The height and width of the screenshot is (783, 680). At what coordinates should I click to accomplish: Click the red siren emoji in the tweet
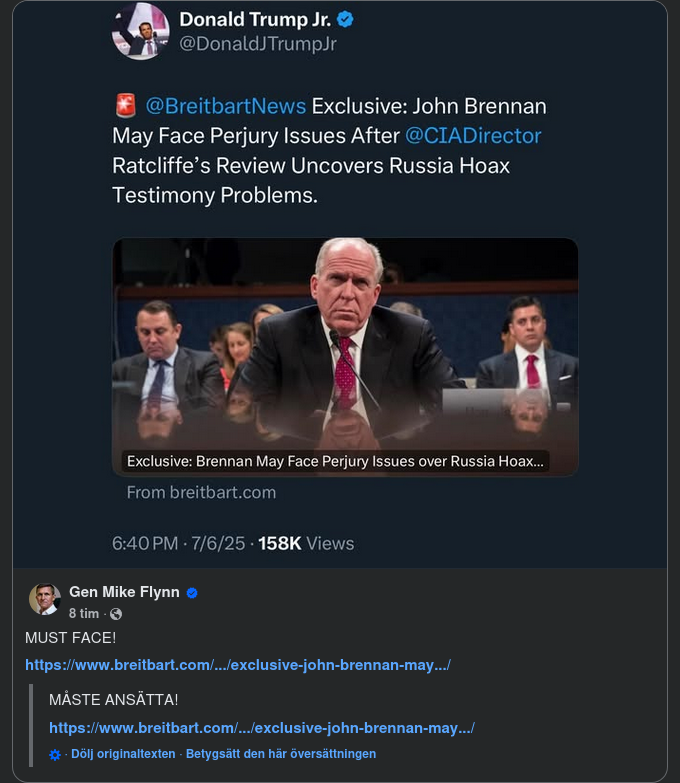pyautogui.click(x=125, y=106)
